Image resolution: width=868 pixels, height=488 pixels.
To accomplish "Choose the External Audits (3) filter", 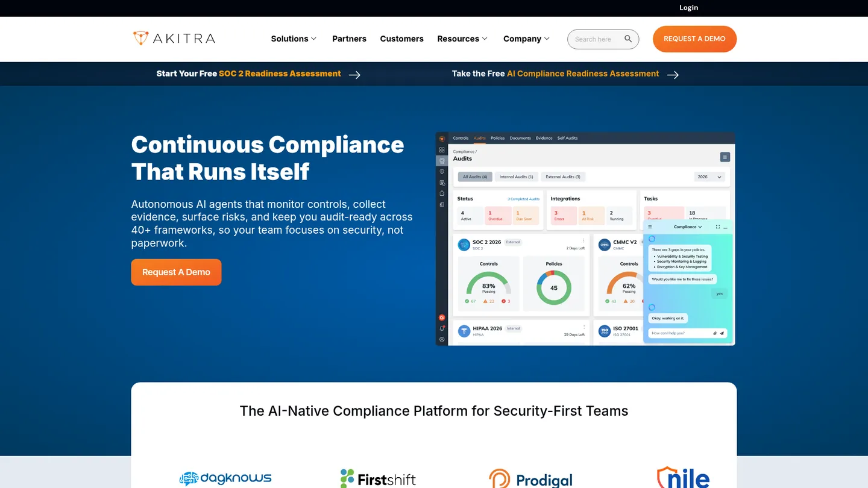I will (x=563, y=177).
